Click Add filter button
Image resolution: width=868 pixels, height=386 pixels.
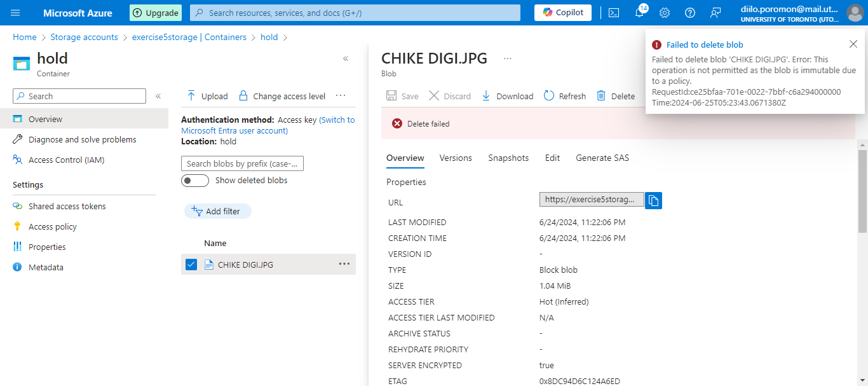click(218, 211)
